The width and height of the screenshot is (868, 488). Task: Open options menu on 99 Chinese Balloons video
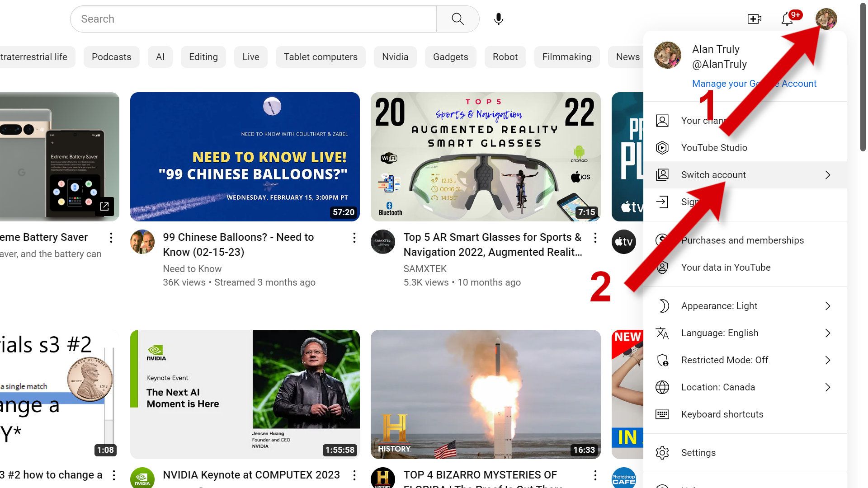[354, 238]
